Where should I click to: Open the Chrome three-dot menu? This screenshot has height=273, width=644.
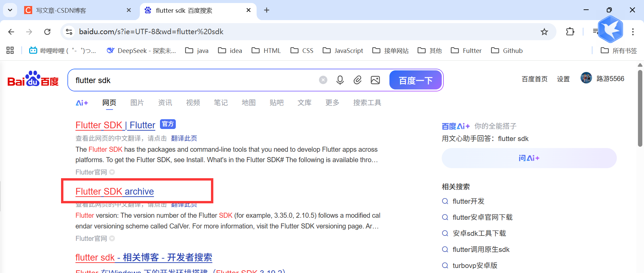(x=633, y=32)
